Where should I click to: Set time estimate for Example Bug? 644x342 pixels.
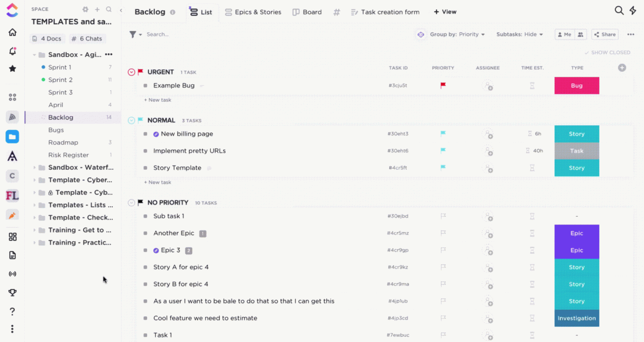pos(532,86)
